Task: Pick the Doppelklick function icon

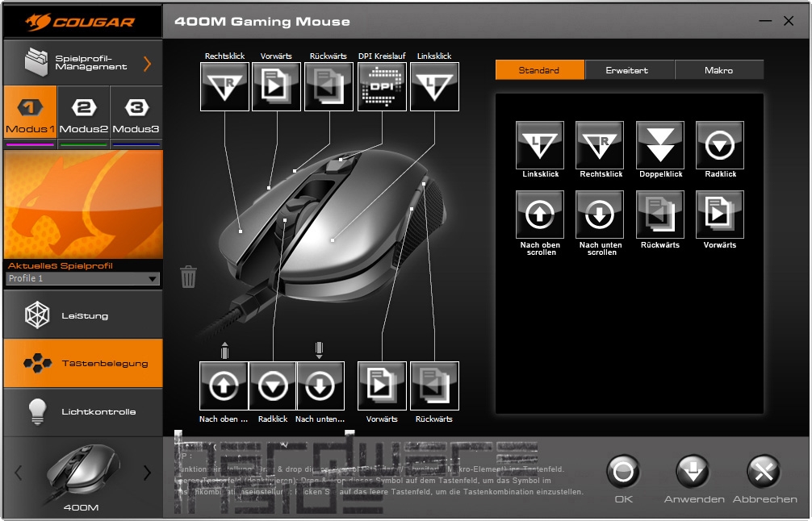Action: click(x=659, y=145)
